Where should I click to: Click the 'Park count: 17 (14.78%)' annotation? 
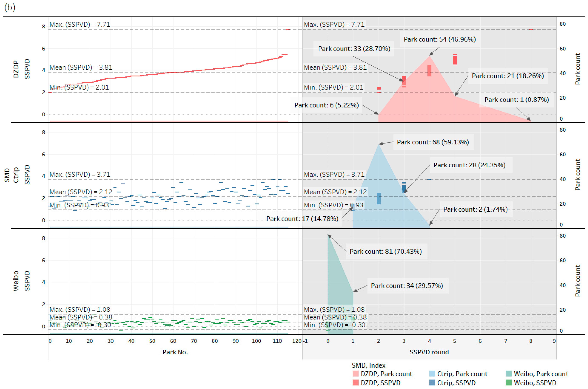302,219
